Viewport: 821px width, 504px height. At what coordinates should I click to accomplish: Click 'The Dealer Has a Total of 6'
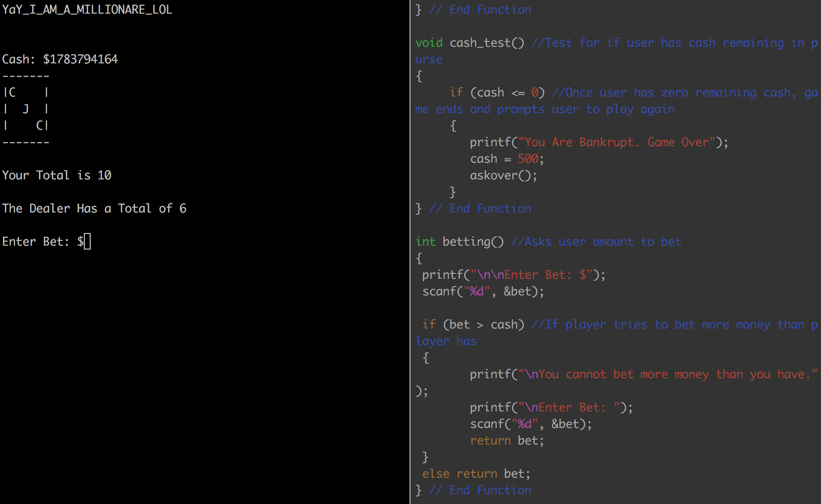point(94,209)
